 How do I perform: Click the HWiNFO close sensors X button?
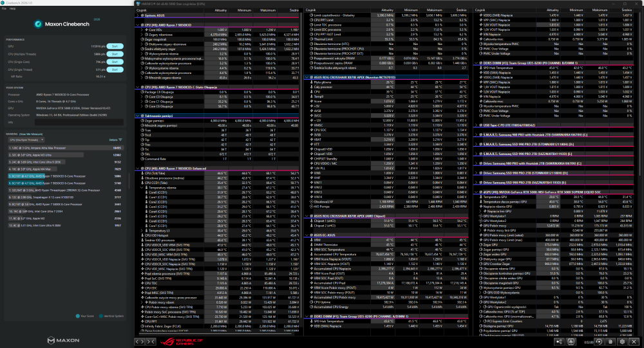coord(634,342)
